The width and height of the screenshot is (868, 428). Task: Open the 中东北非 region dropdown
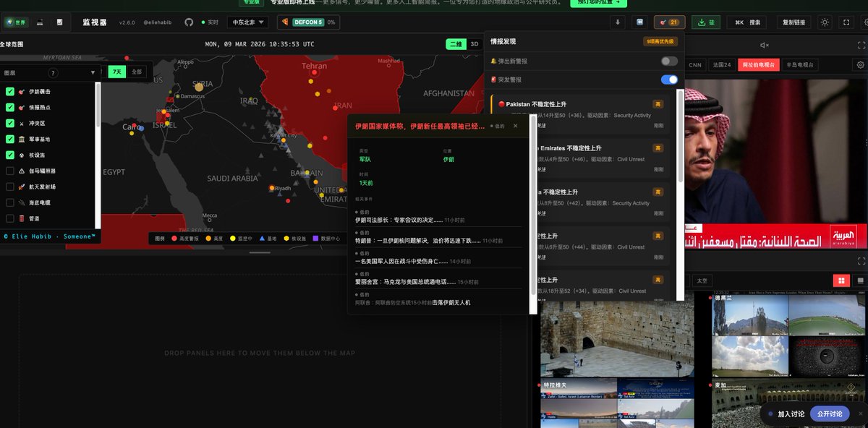pos(247,22)
